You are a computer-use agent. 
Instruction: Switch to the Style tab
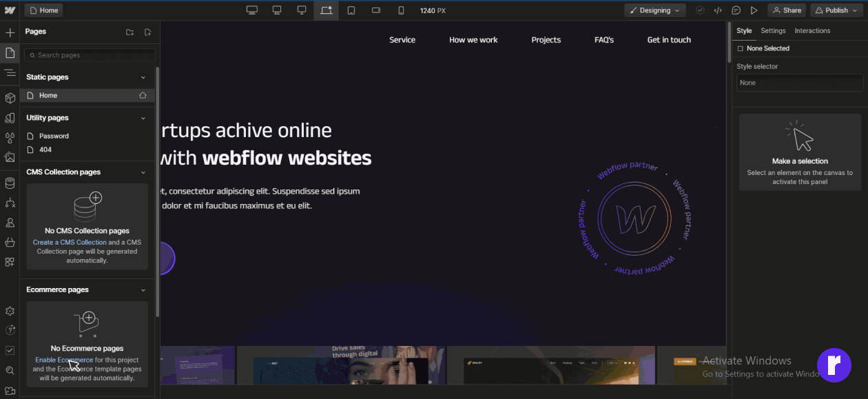point(744,31)
